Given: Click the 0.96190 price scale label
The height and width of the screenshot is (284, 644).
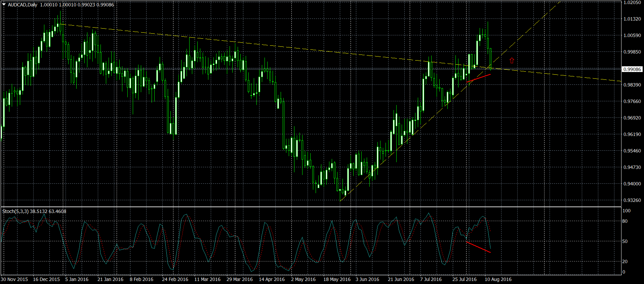Looking at the screenshot, I should [632, 134].
